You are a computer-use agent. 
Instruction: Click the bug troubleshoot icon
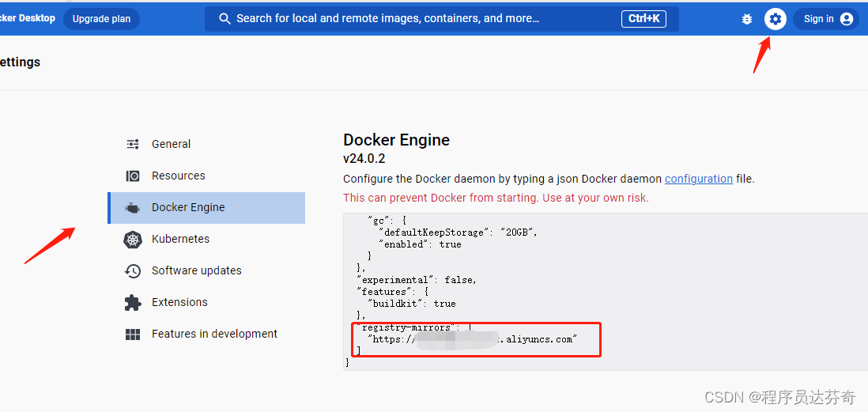point(747,20)
